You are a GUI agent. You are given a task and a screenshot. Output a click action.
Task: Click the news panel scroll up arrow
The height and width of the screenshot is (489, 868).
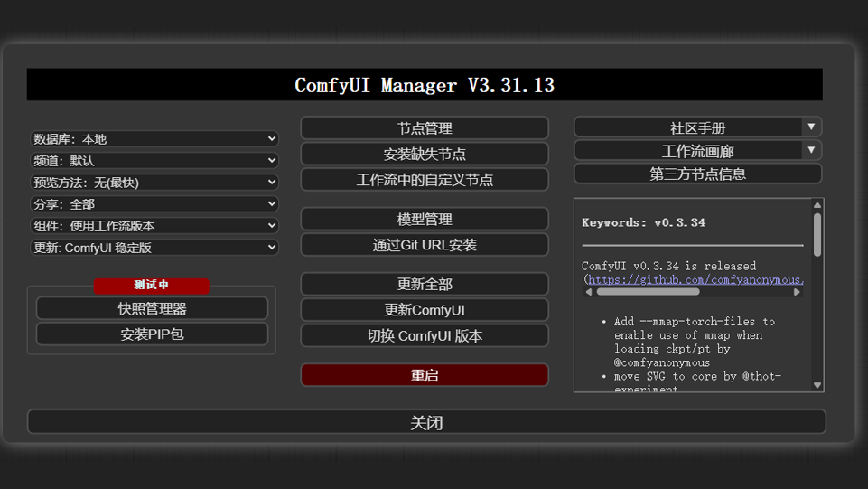pos(817,205)
